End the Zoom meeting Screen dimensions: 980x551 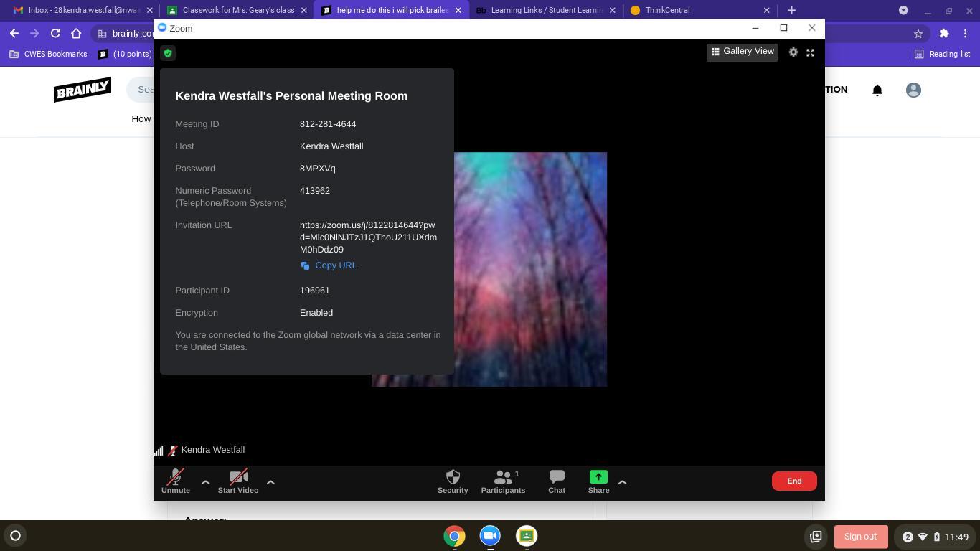pos(794,481)
